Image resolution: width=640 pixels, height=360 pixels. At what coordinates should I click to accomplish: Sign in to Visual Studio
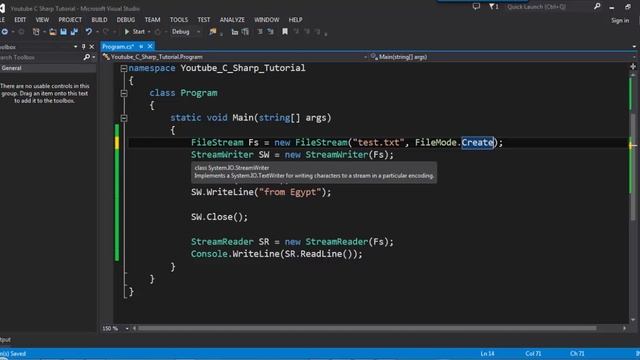[x=620, y=20]
